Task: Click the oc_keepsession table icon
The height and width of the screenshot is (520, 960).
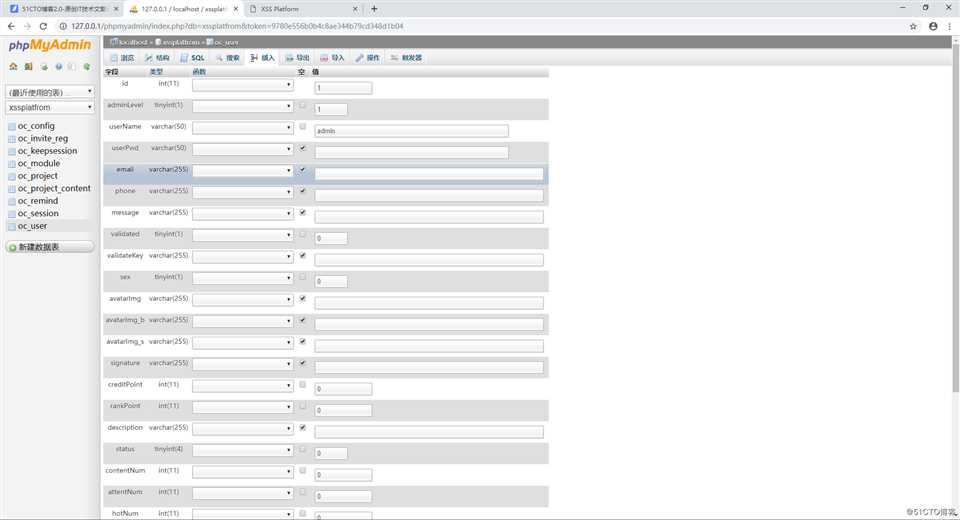Action: [12, 151]
